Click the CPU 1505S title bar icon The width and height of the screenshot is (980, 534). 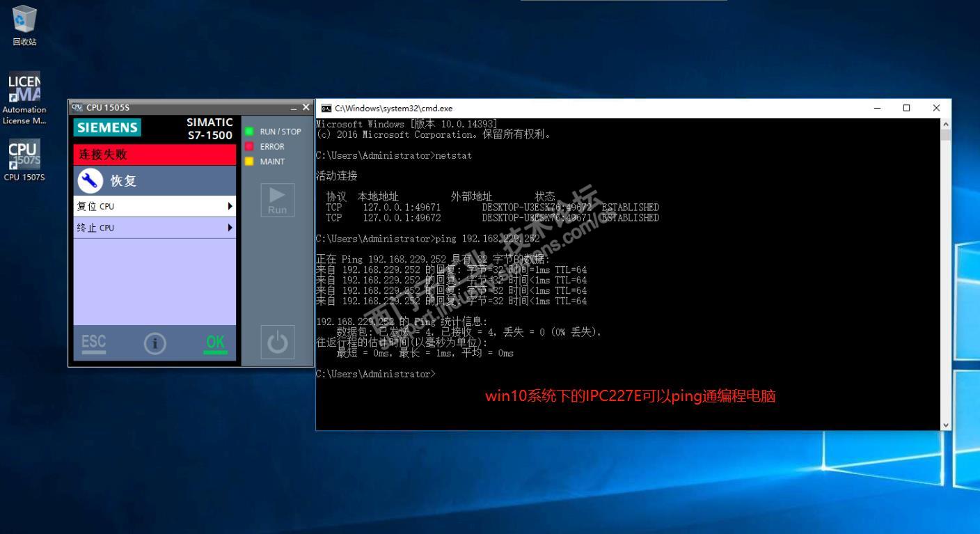pos(77,107)
